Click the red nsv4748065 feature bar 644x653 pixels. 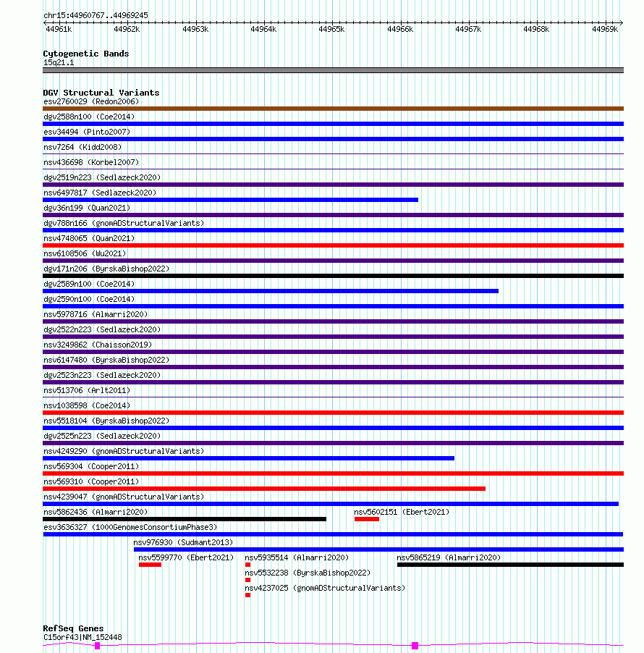pos(333,245)
